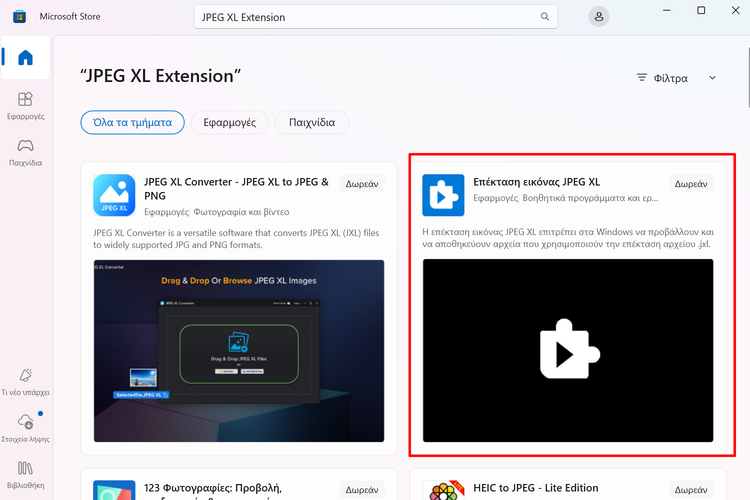Open Τι νέο υπάρχει in sidebar

(25, 382)
